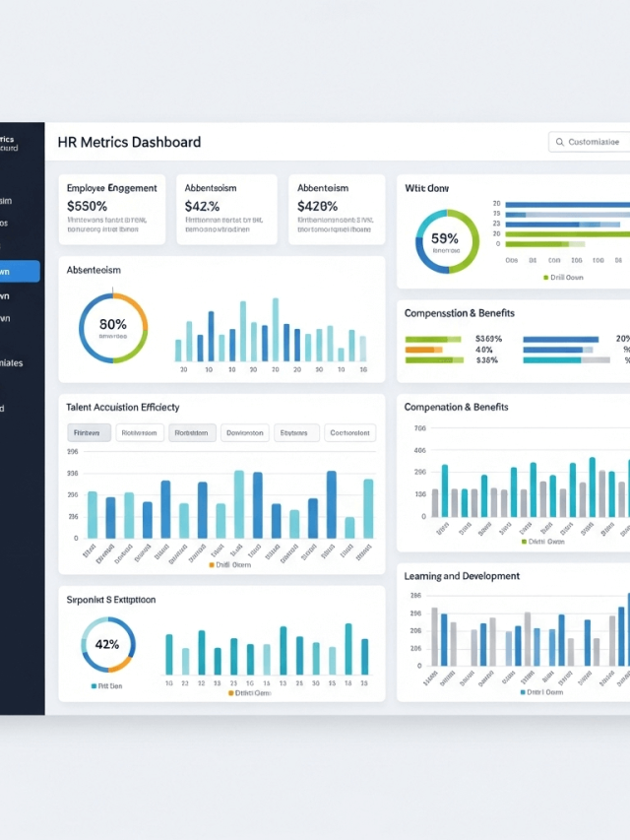Select the last filter tab in Talent Acquisition
The height and width of the screenshot is (840, 630).
coord(350,432)
